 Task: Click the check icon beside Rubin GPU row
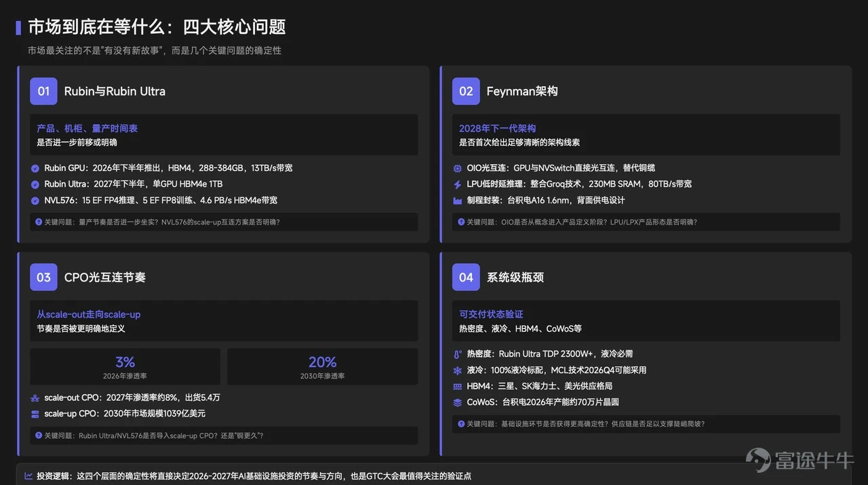point(35,168)
